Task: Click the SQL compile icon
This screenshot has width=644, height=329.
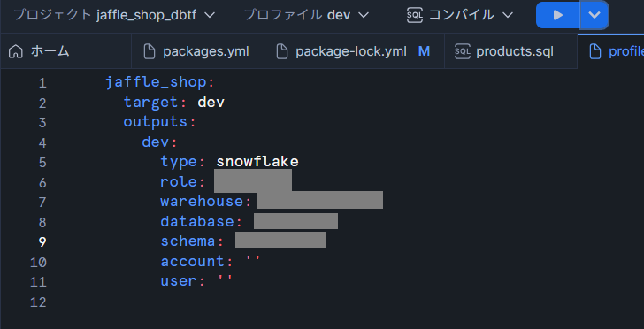Action: (x=414, y=15)
